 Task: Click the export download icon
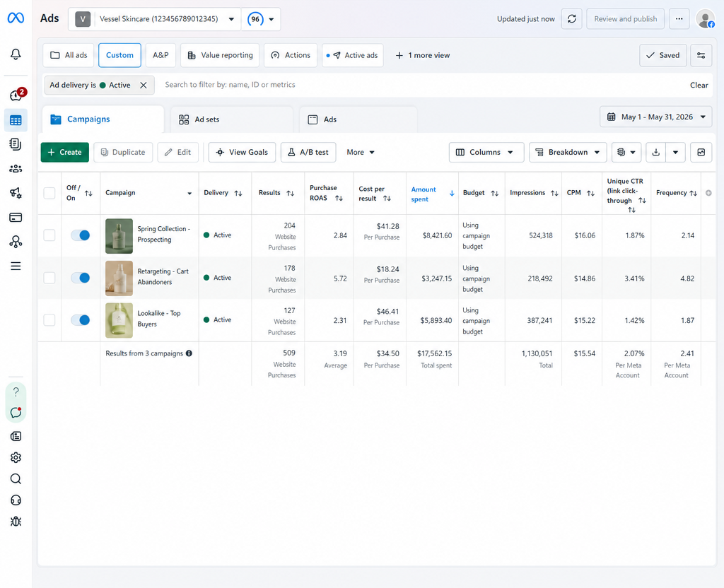tap(655, 153)
